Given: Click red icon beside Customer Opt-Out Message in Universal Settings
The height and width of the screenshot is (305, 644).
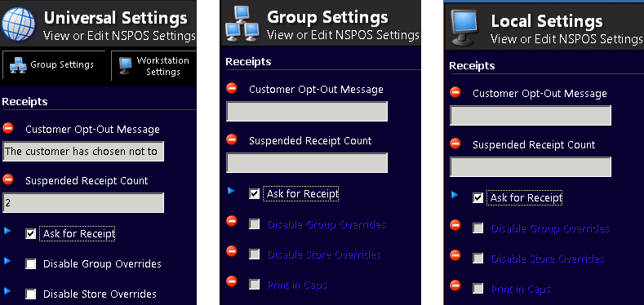Looking at the screenshot, I should (x=8, y=128).
